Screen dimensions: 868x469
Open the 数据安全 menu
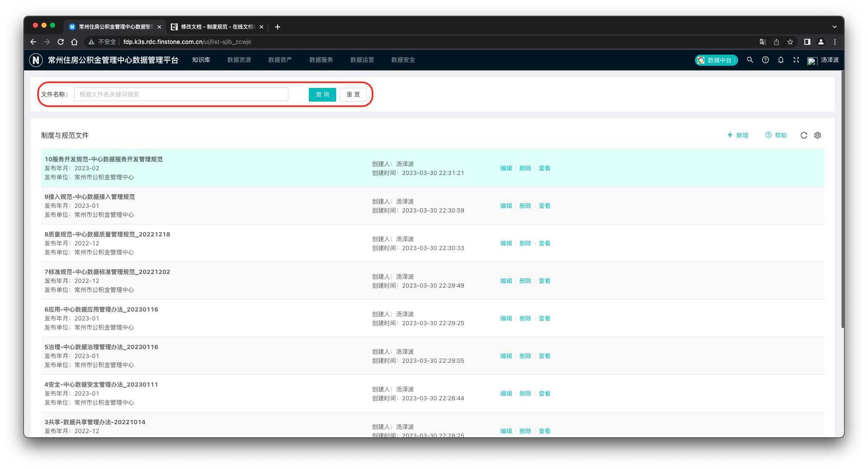tap(403, 60)
